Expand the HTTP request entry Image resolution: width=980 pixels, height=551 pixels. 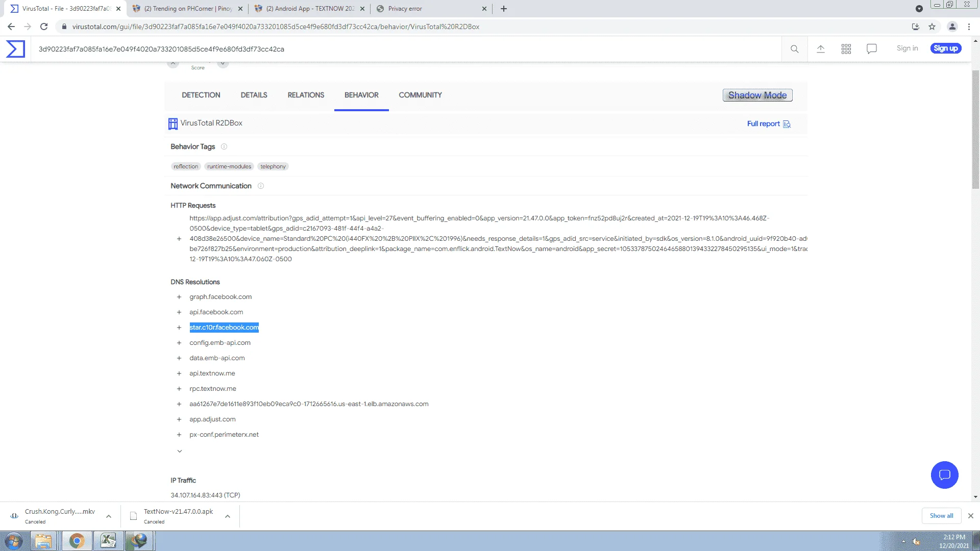coord(179,239)
